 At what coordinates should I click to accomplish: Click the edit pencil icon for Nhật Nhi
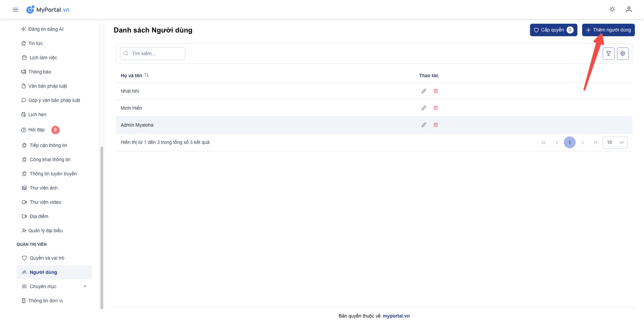[x=423, y=91]
